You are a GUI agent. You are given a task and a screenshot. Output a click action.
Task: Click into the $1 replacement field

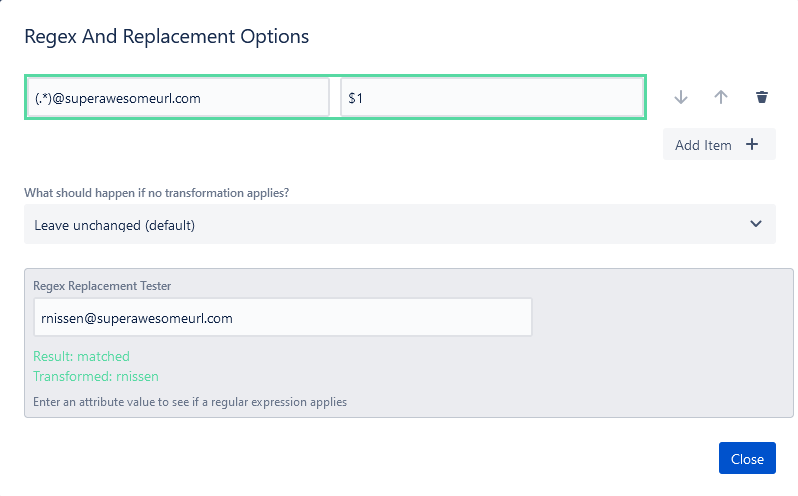[490, 97]
